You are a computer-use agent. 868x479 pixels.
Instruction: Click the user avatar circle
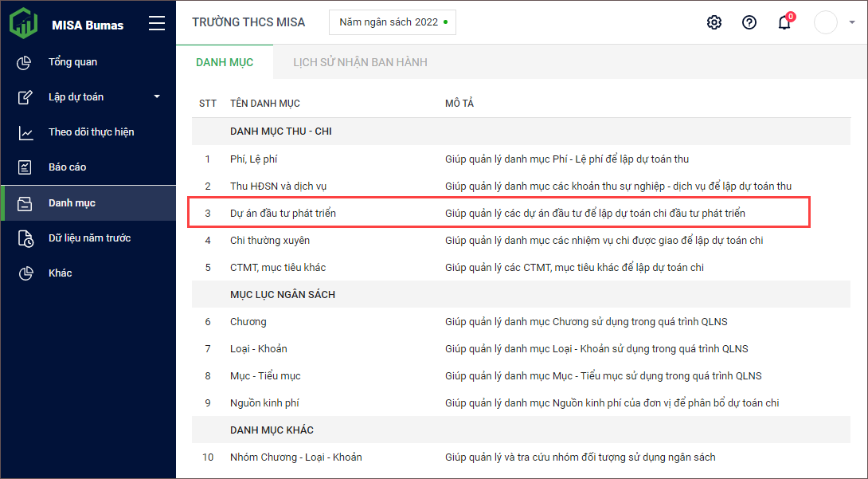[x=826, y=22]
